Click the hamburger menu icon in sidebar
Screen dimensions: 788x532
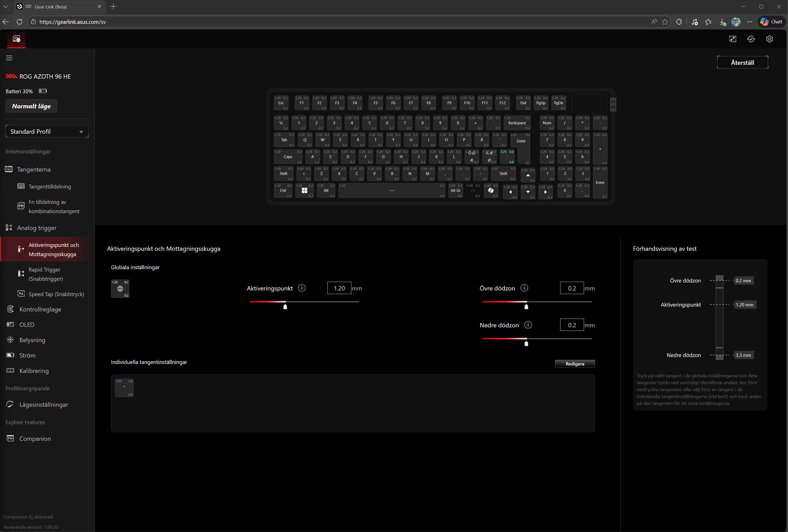pyautogui.click(x=9, y=58)
